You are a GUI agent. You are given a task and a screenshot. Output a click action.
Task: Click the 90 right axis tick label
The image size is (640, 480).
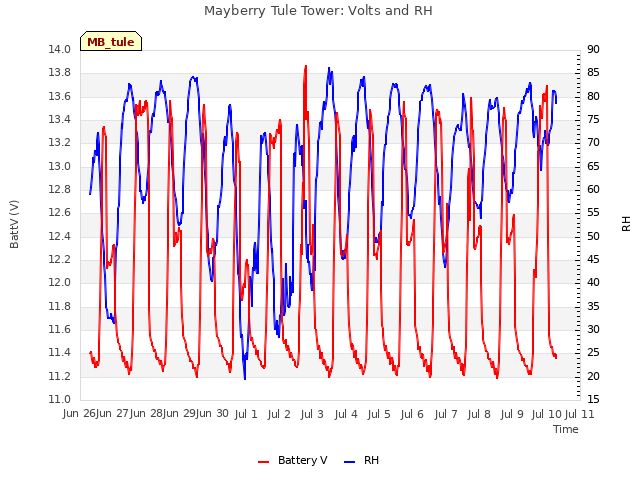click(x=593, y=50)
